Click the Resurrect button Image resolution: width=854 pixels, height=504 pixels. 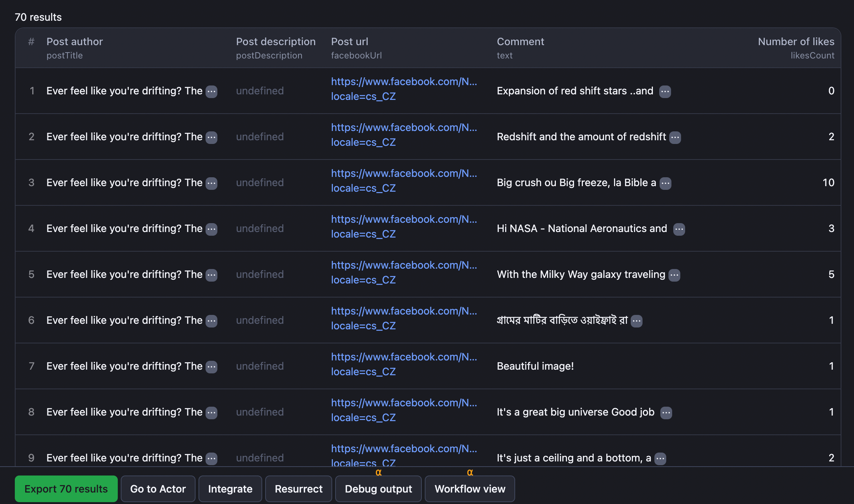[298, 489]
